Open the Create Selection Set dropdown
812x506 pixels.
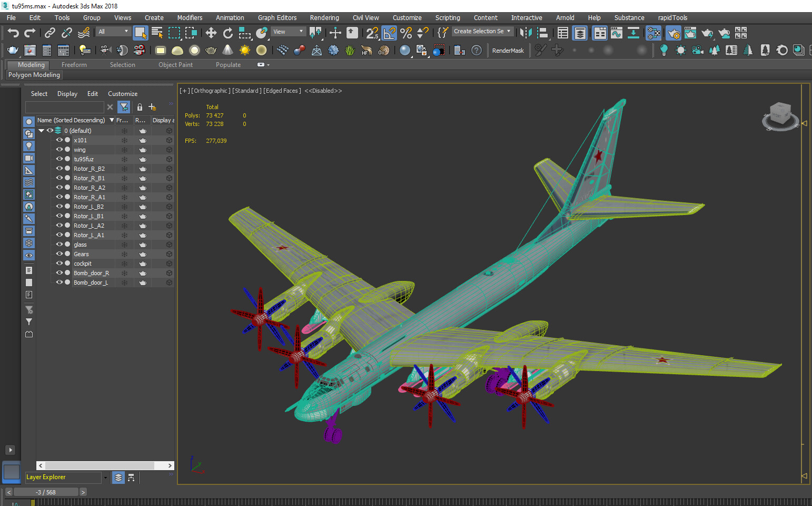click(482, 32)
